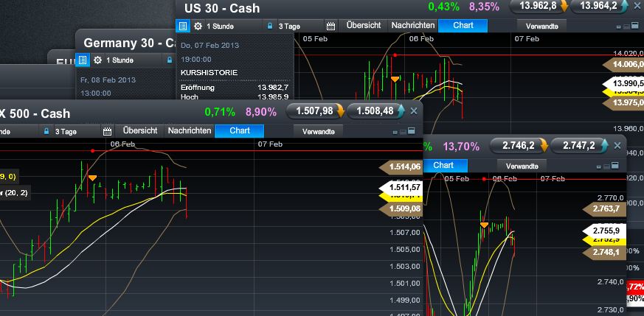The width and height of the screenshot is (644, 316).
Task: Click the 8,90% value in 500 - Cash header
Action: (x=261, y=111)
